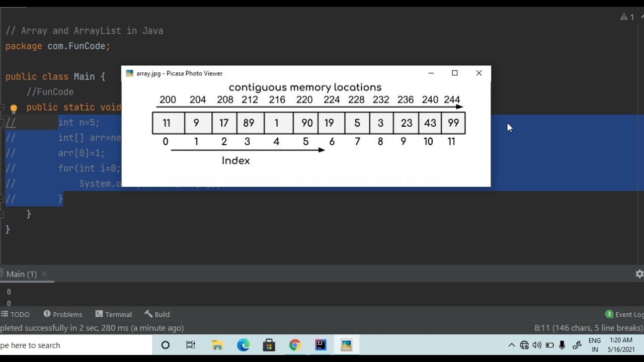Image resolution: width=644 pixels, height=362 pixels.
Task: Open the TODO tool window
Action: pyautogui.click(x=15, y=314)
